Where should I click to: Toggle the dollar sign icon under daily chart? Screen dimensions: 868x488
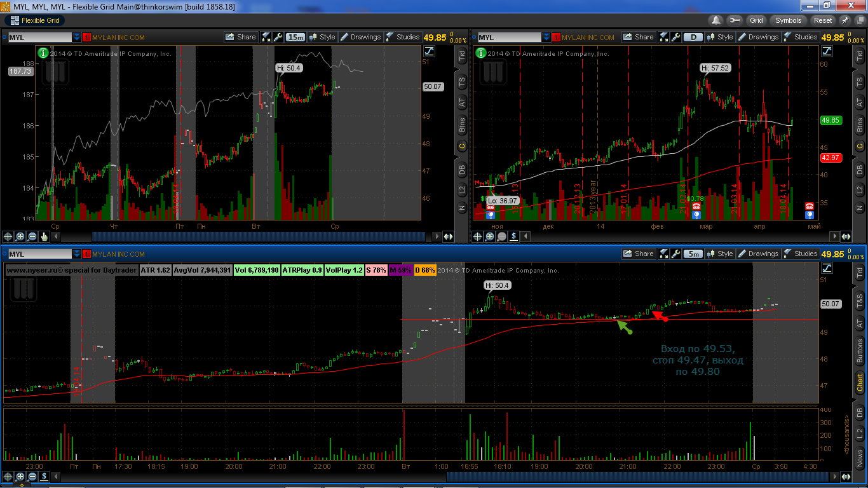(514, 236)
